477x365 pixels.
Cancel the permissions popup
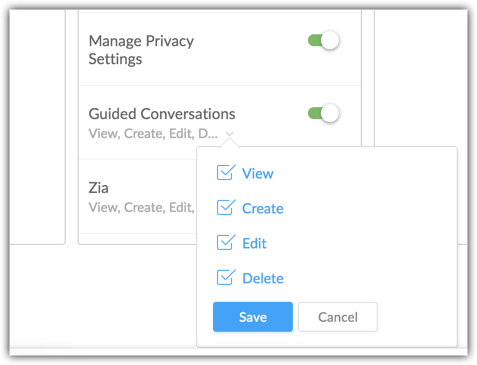[x=338, y=317]
